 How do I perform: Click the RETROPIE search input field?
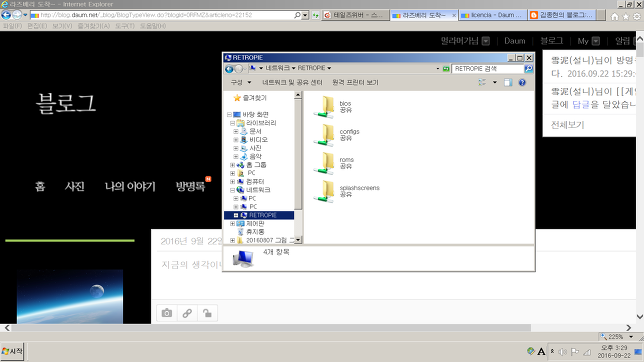coord(488,69)
